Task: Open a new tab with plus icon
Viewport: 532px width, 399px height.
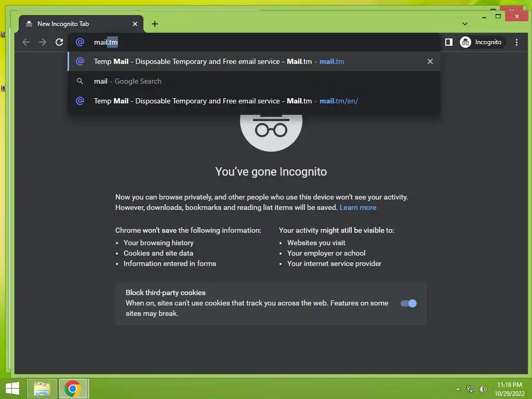Action: [x=155, y=24]
